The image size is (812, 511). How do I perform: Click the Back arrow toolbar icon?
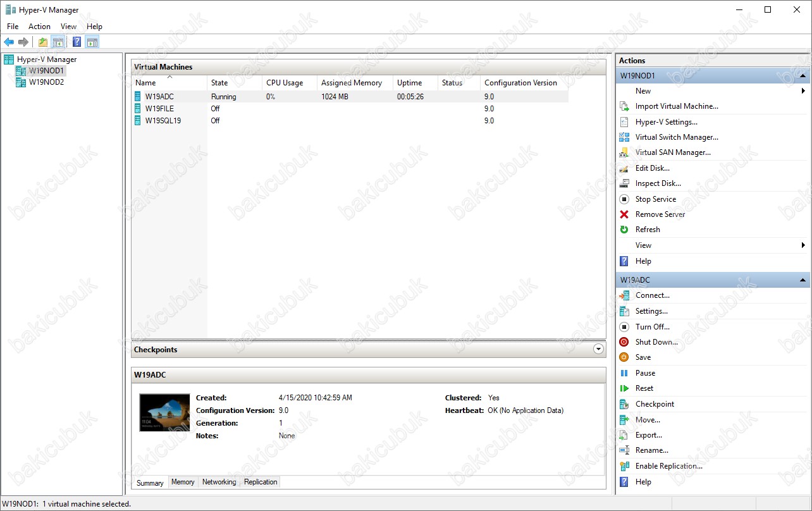click(x=9, y=42)
